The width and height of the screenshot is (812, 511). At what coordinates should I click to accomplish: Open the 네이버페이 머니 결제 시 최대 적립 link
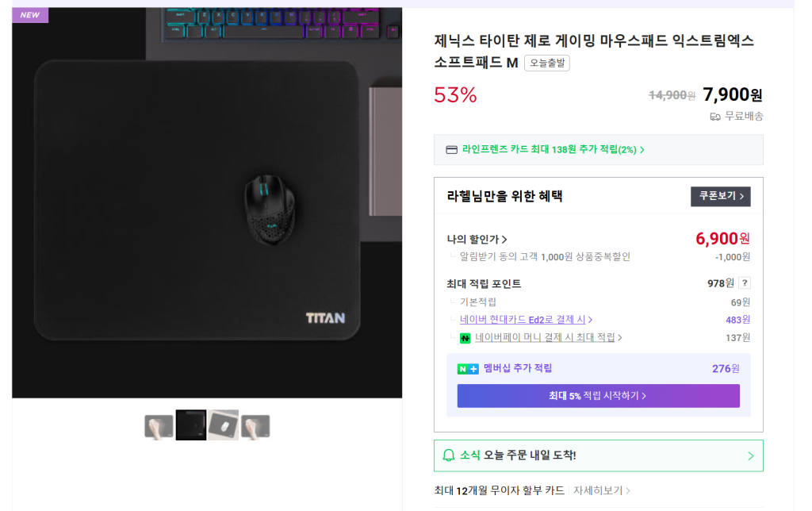[548, 337]
